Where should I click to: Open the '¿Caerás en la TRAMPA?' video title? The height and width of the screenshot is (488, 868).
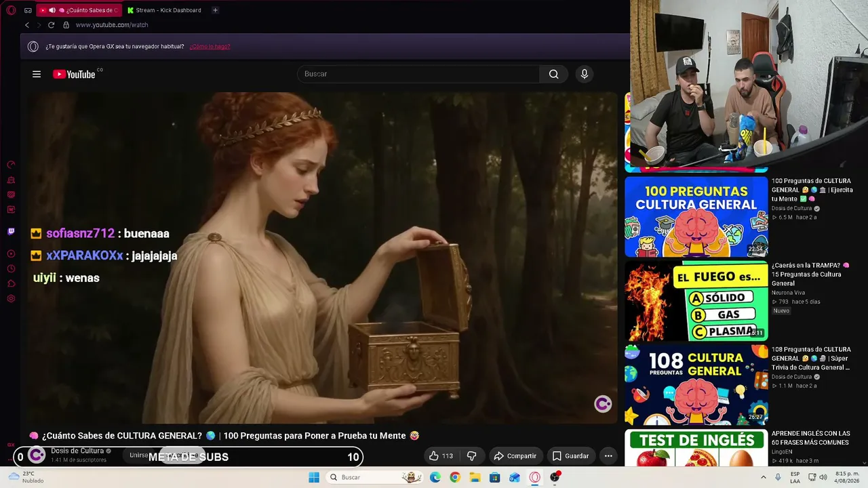click(810, 274)
